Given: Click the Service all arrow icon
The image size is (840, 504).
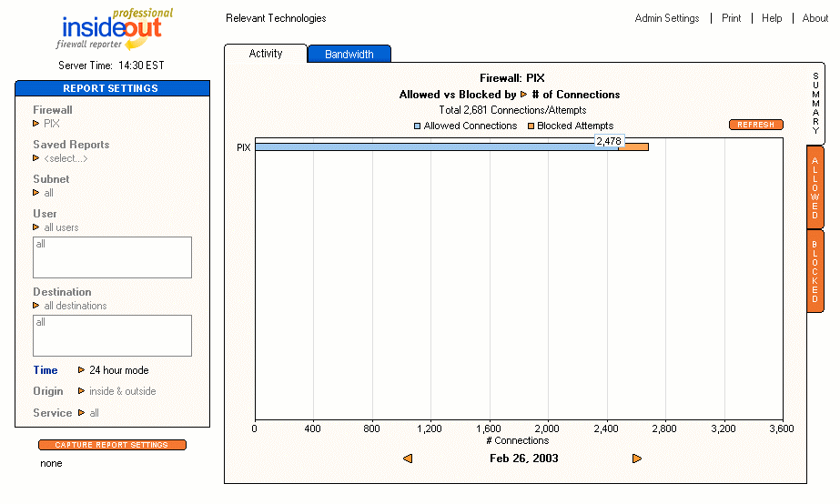Looking at the screenshot, I should click(x=81, y=413).
